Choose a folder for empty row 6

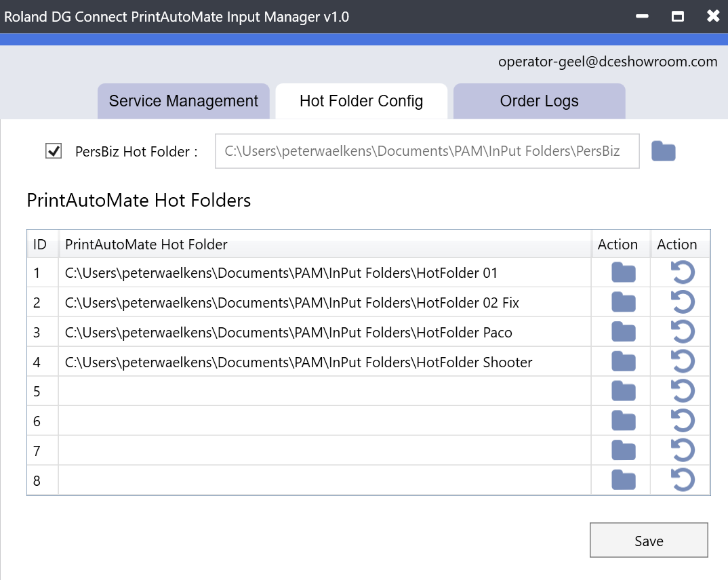623,421
